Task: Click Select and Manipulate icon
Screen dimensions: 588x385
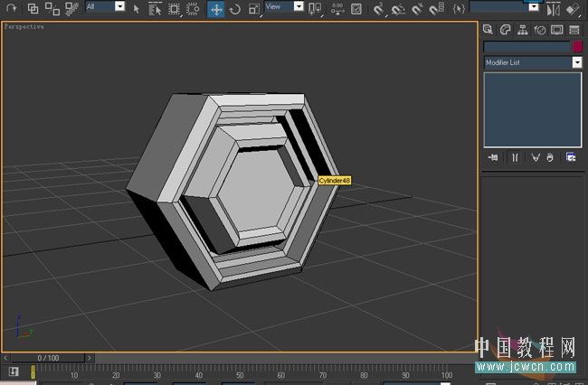Action: [337, 9]
